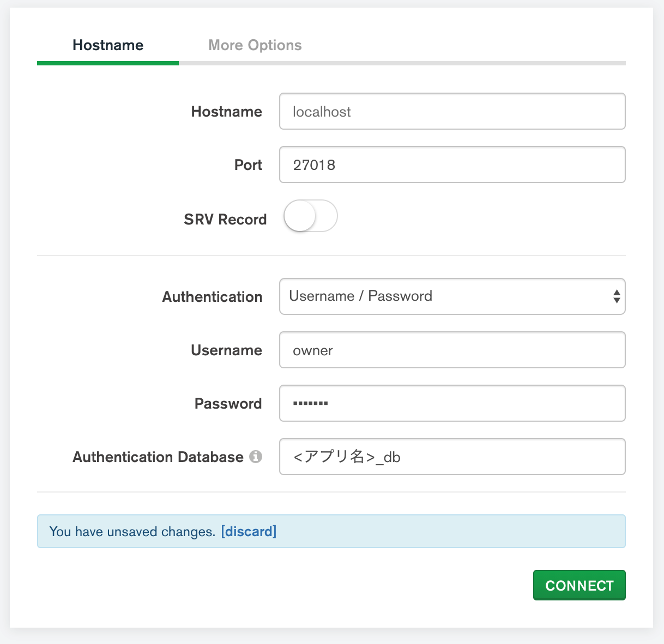Click the unsaved changes message text
The height and width of the screenshot is (644, 664).
coord(132,531)
